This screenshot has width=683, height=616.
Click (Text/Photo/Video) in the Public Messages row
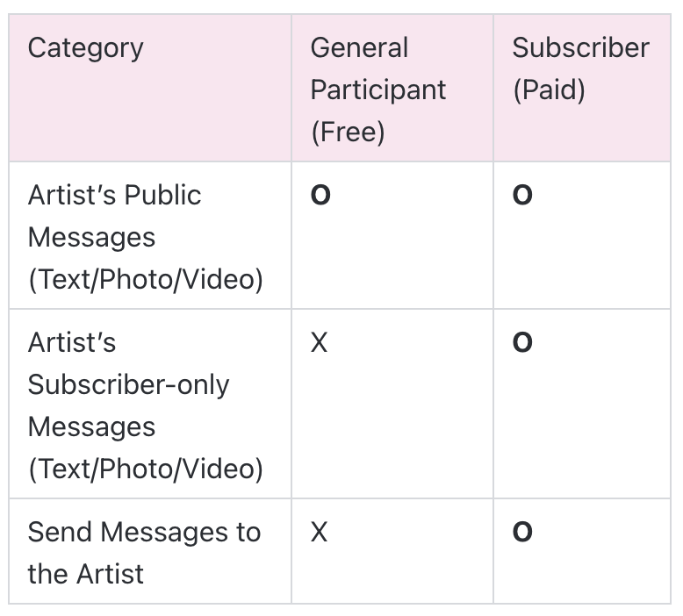pyautogui.click(x=146, y=280)
